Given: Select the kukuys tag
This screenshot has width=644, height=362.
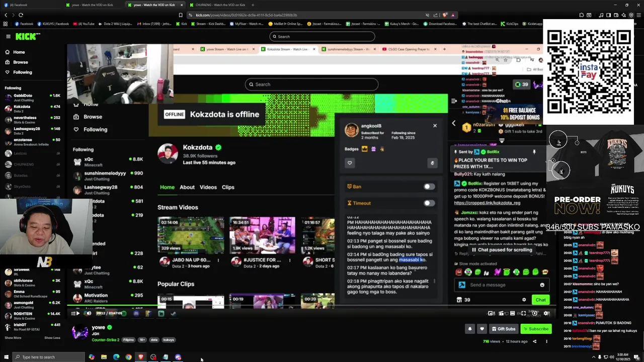Looking at the screenshot, I should tap(169, 340).
